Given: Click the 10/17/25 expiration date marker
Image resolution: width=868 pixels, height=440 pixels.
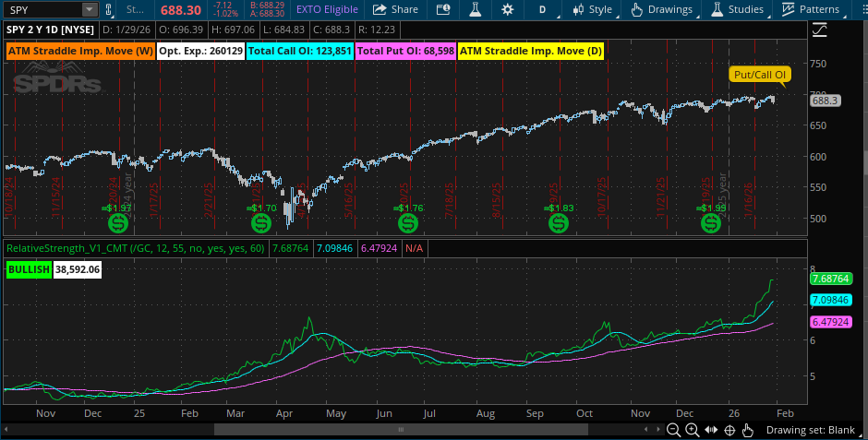Looking at the screenshot, I should click(x=602, y=197).
